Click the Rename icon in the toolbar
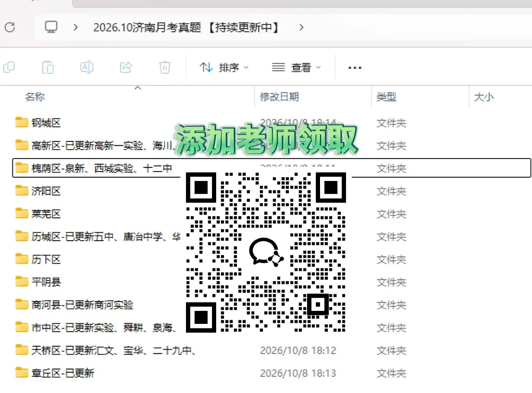The image size is (532, 393). pos(87,67)
